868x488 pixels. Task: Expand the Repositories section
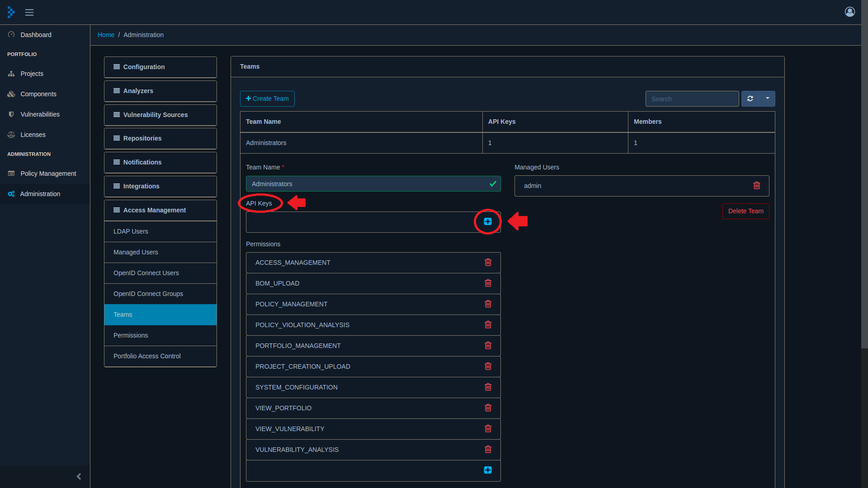pos(160,138)
